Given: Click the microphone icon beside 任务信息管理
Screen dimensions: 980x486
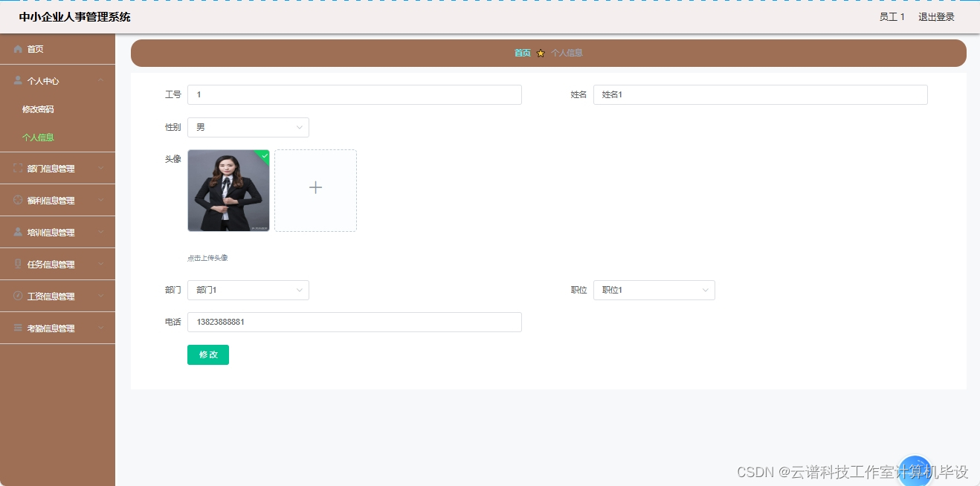Looking at the screenshot, I should (18, 264).
